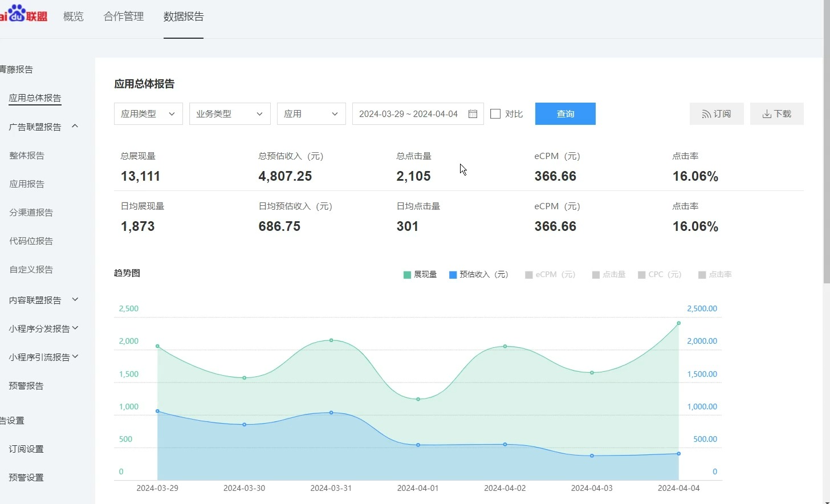Click total revenue value 4,807.25
The height and width of the screenshot is (504, 830).
[285, 176]
